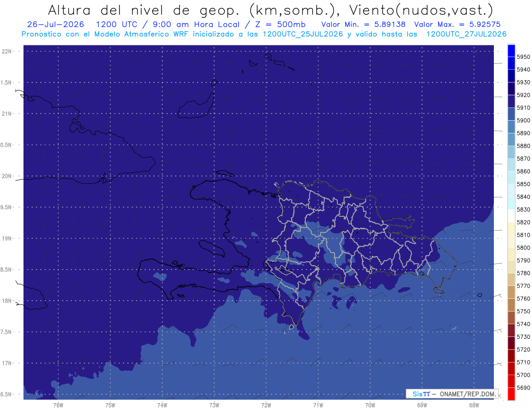This screenshot has height=411, width=532.
Task: Click the 17N latitude axis label
Action: pyautogui.click(x=7, y=363)
